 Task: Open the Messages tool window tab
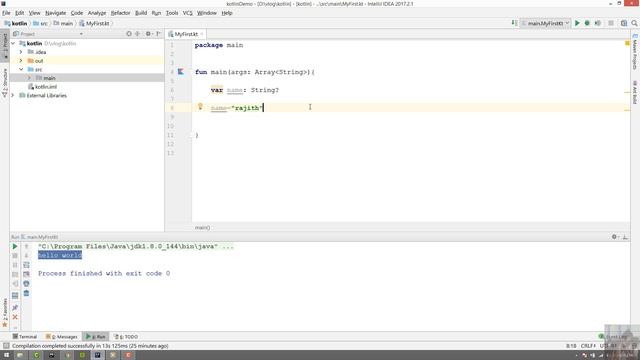point(62,337)
